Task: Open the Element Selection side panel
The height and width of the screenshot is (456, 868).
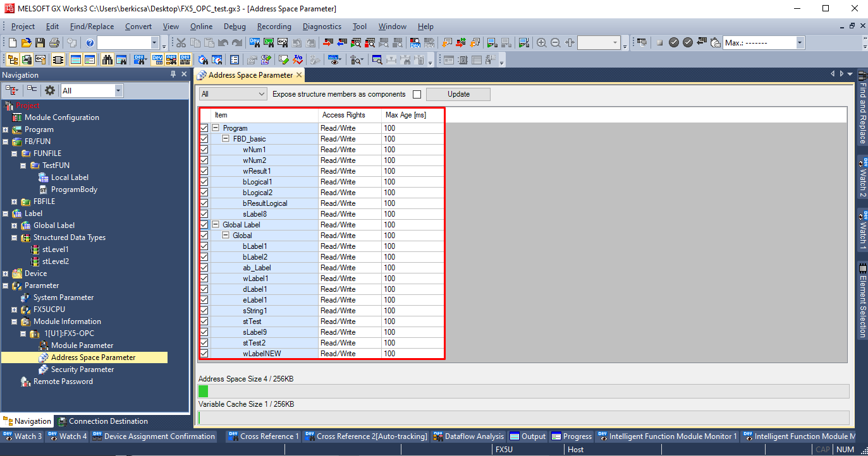Action: tap(862, 301)
